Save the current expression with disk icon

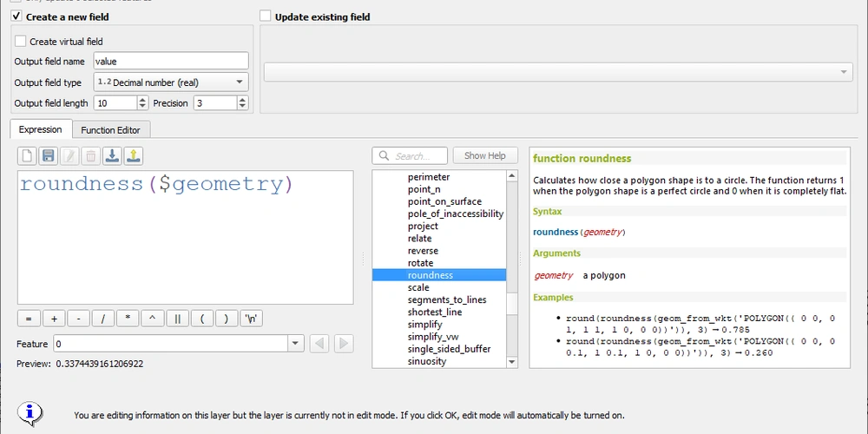point(48,156)
